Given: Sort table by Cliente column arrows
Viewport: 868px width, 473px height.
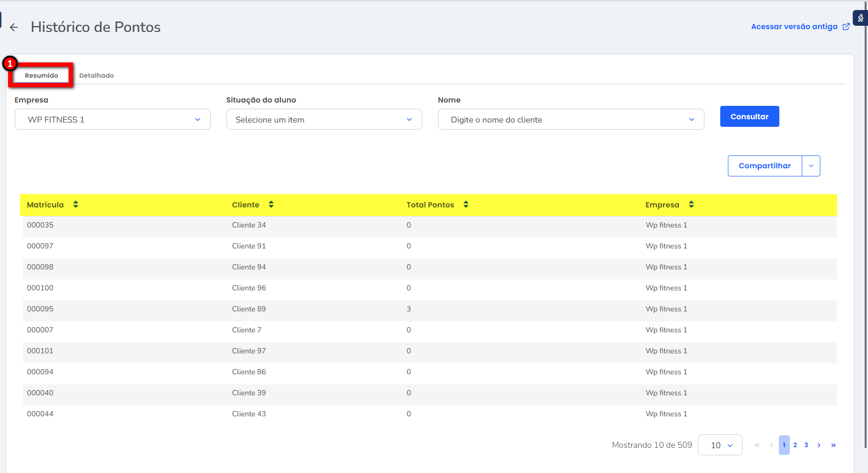Looking at the screenshot, I should tap(271, 205).
